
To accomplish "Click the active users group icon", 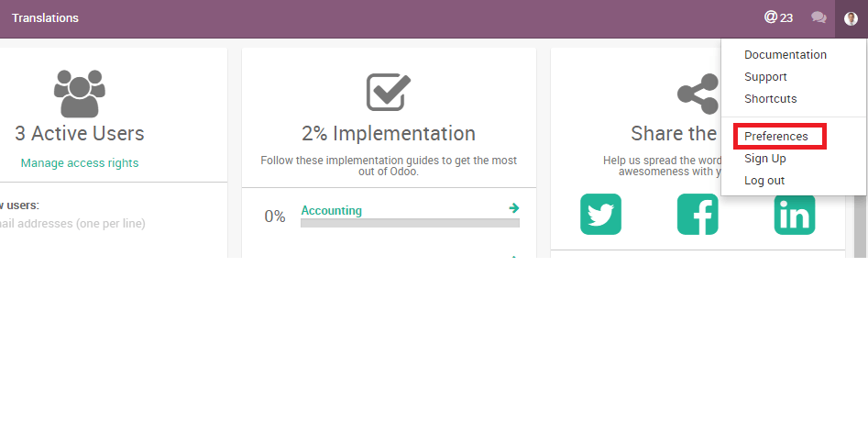I will pyautogui.click(x=79, y=92).
